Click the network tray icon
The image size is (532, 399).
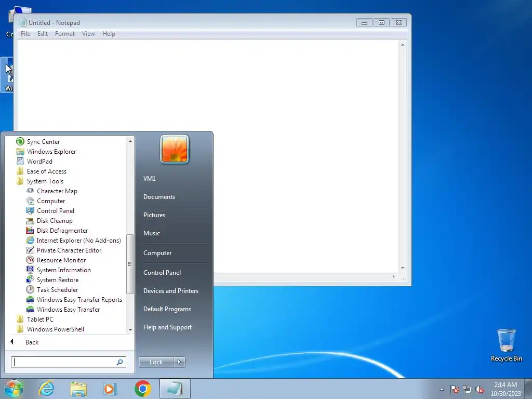coord(467,390)
